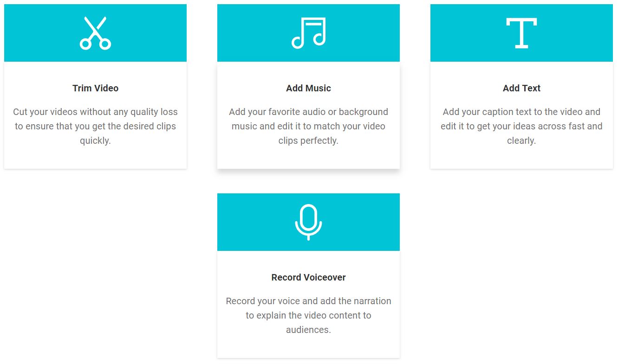618x364 pixels.
Task: Select the teal banner of Add Music card
Action: click(308, 33)
